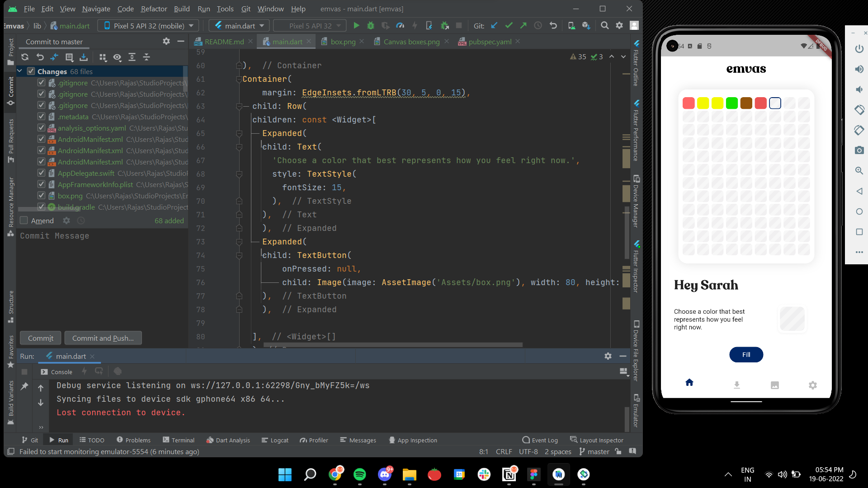
Task: Collapse the Changes tree node
Action: coord(20,71)
